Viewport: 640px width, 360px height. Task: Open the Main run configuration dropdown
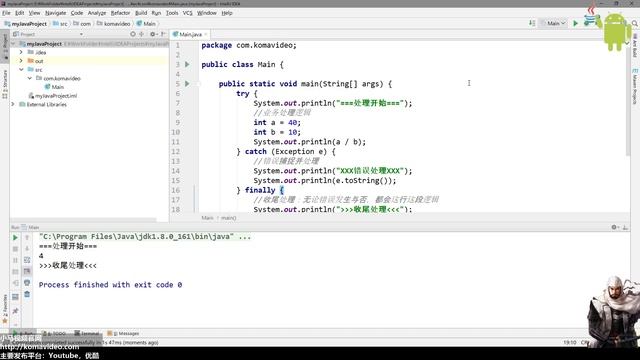click(x=553, y=23)
